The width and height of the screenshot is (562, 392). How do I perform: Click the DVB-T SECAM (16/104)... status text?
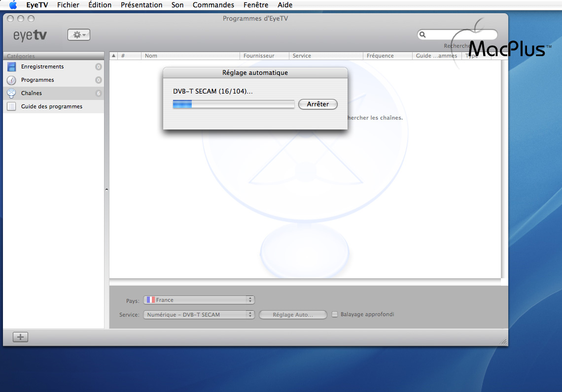213,91
